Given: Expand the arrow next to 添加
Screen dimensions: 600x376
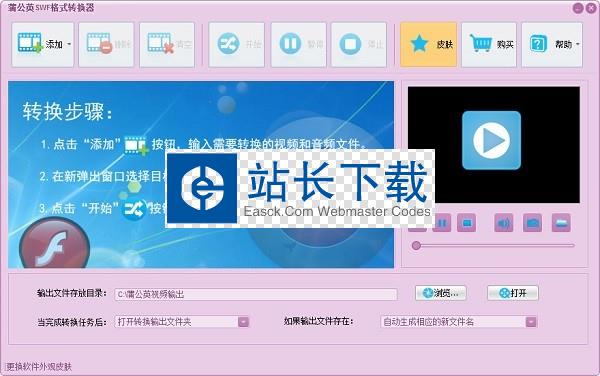Looking at the screenshot, I should click(69, 44).
